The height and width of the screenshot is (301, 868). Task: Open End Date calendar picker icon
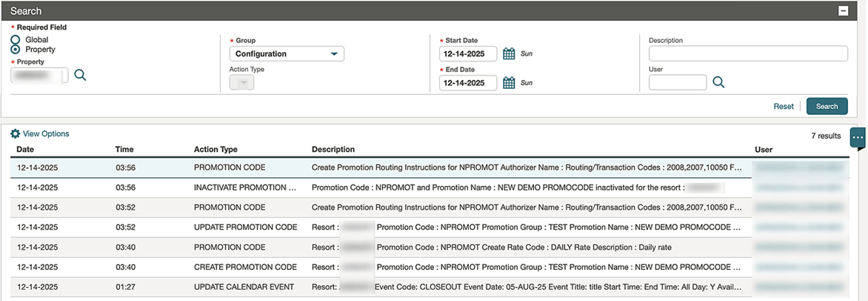click(509, 83)
